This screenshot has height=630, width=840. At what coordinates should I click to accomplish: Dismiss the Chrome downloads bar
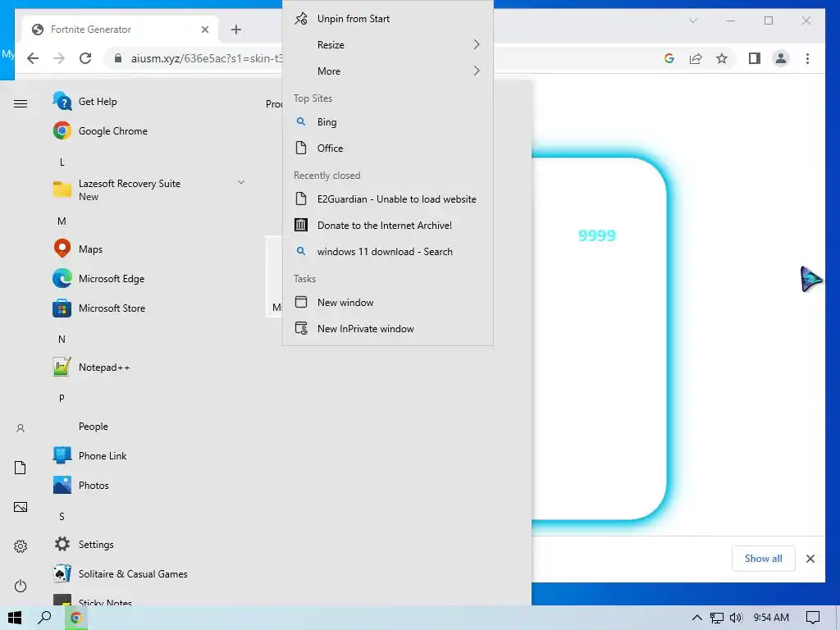(x=810, y=558)
